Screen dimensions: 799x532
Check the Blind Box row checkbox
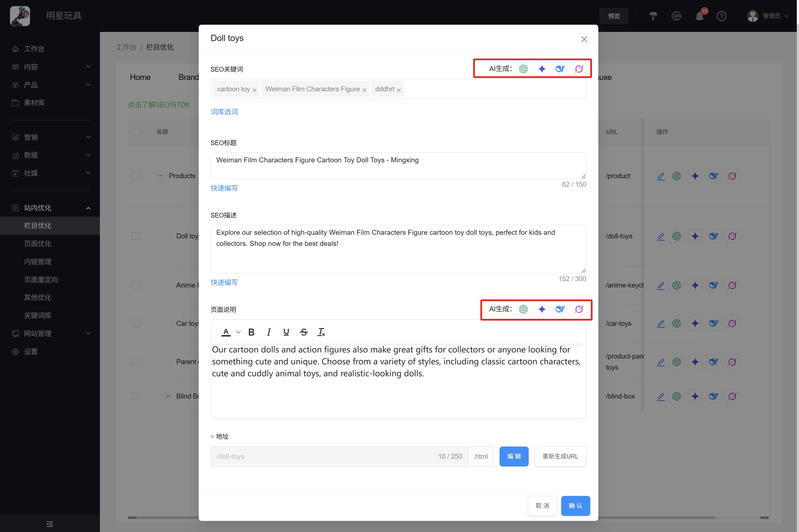point(136,396)
